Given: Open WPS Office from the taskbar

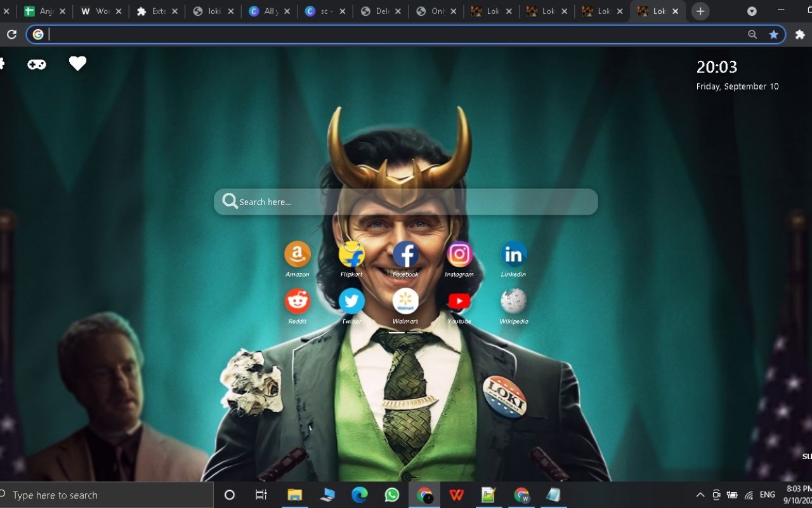Looking at the screenshot, I should [x=457, y=495].
